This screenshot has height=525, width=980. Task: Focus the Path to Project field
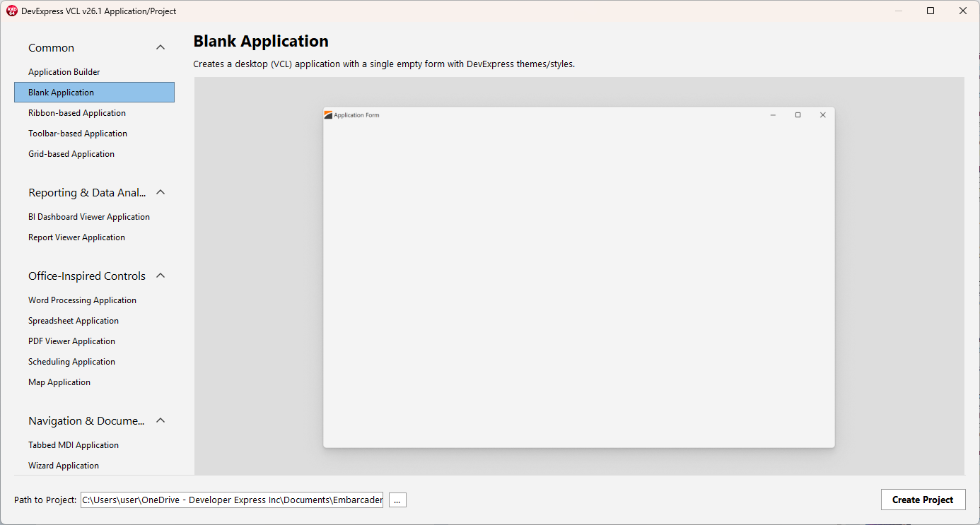pos(232,500)
